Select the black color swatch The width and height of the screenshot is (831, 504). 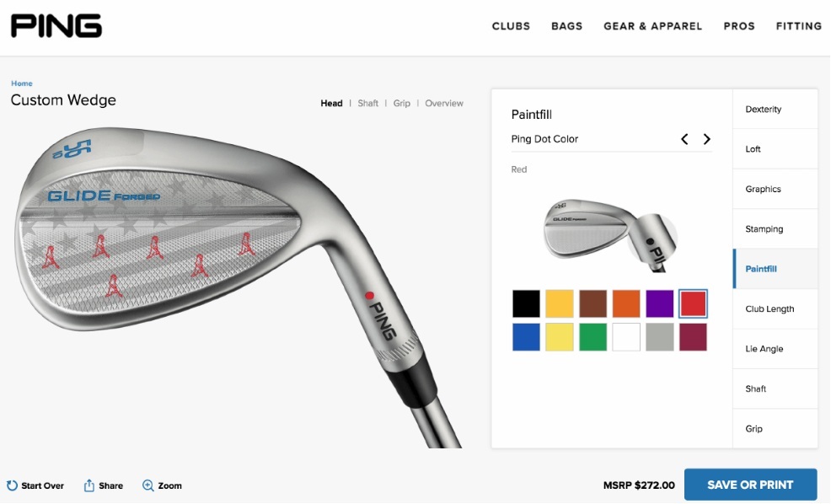click(x=526, y=303)
